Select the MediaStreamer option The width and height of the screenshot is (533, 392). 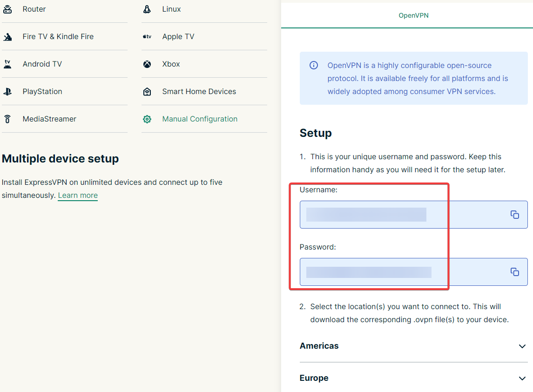tap(65, 119)
